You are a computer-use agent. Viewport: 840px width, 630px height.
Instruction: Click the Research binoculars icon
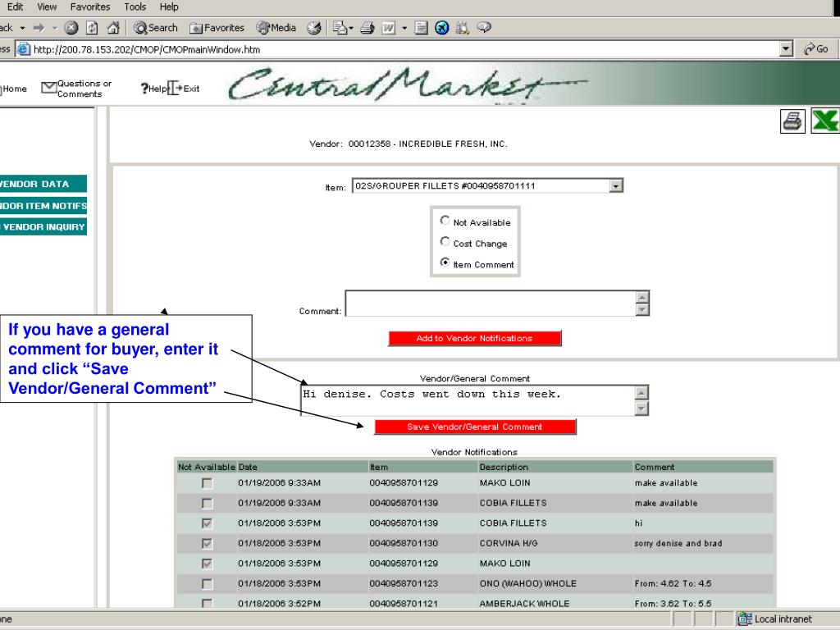coord(463,28)
